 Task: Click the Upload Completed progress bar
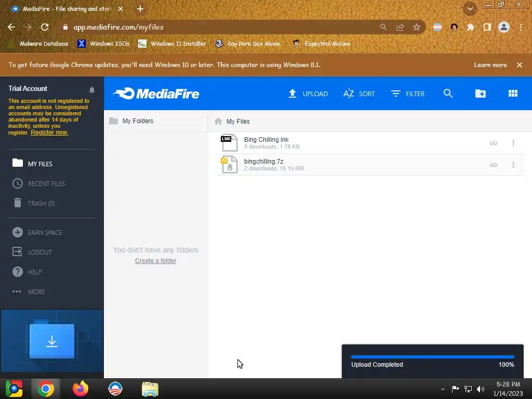(x=433, y=357)
